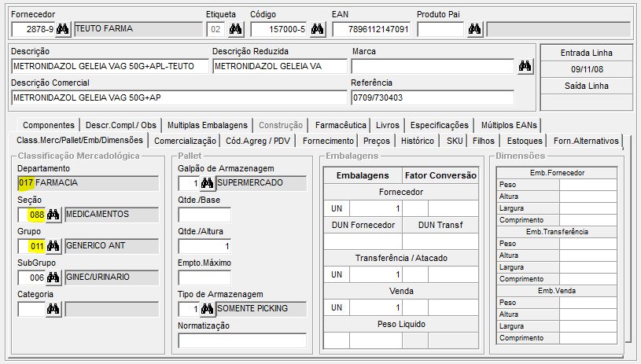Image resolution: width=641 pixels, height=364 pixels.
Task: Click the Código field 157000-5
Action: click(279, 29)
